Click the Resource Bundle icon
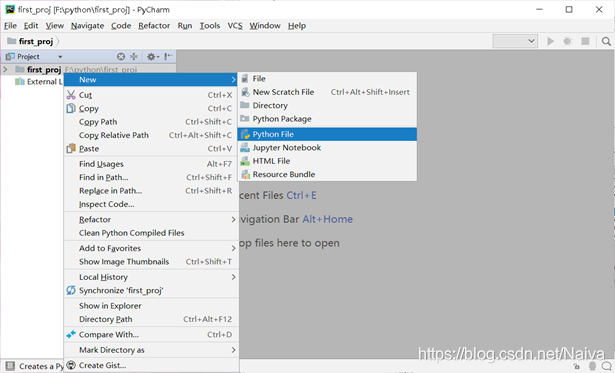Image resolution: width=615 pixels, height=373 pixels. point(246,175)
